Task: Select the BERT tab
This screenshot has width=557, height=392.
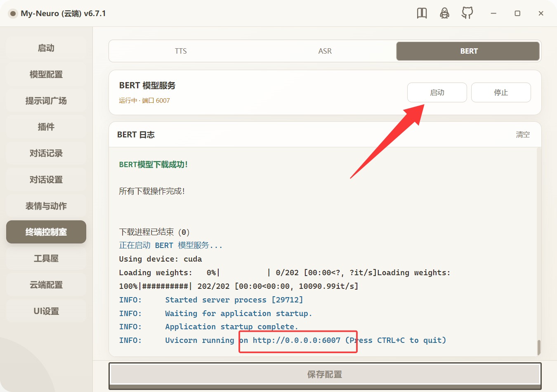Action: click(468, 51)
